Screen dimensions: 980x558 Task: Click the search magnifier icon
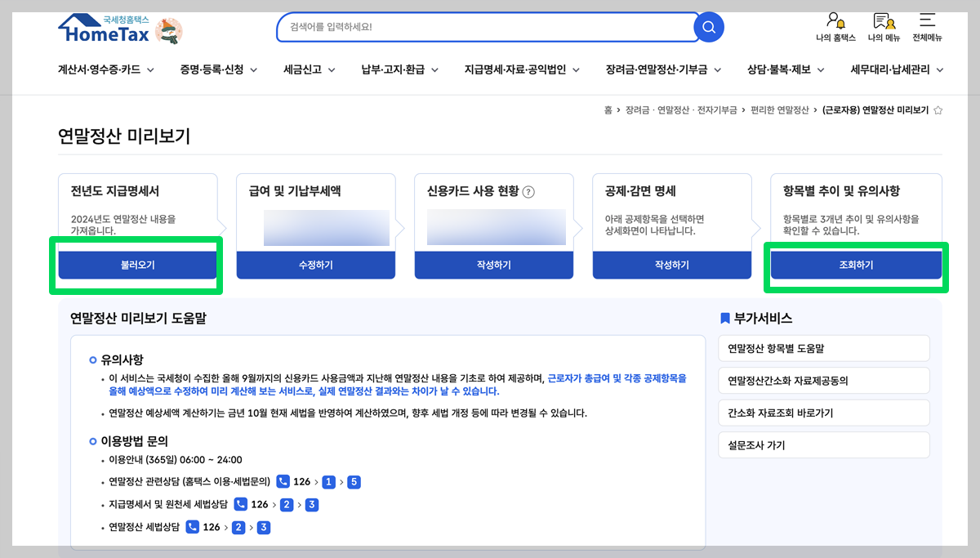click(707, 27)
